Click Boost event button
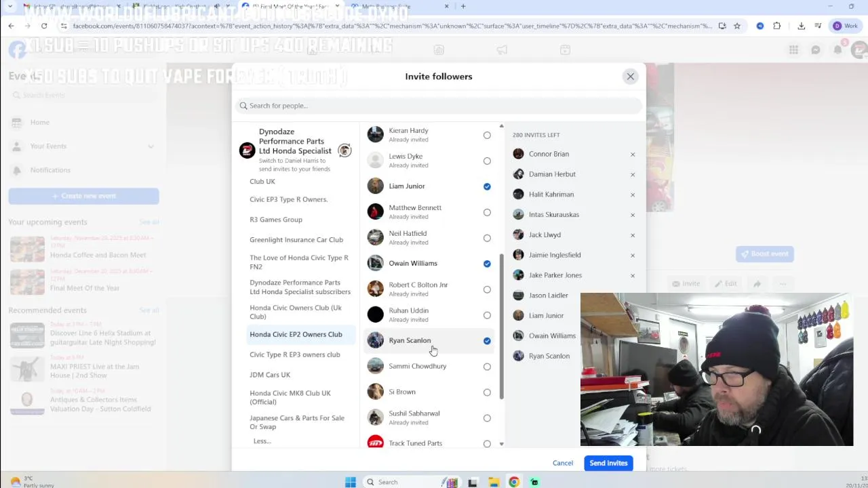This screenshot has height=488, width=868. (x=764, y=254)
